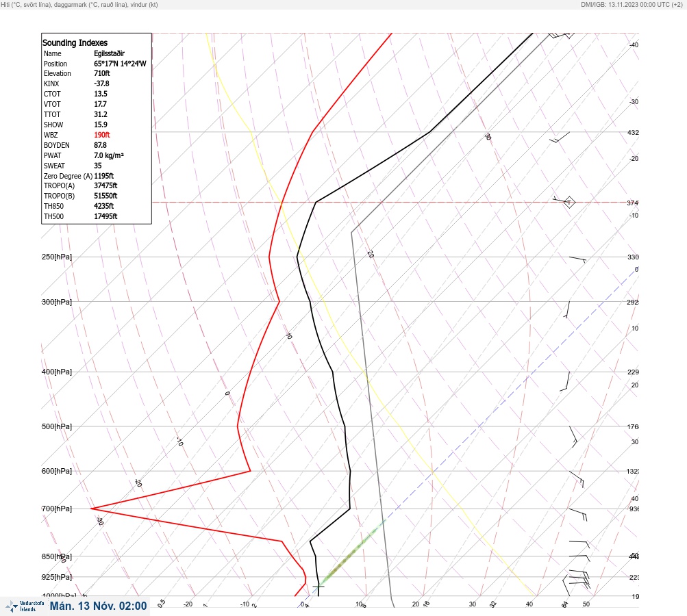Click the PWAT value '7.0 kg/m²'
Screen dimensions: 687x616
pos(109,155)
